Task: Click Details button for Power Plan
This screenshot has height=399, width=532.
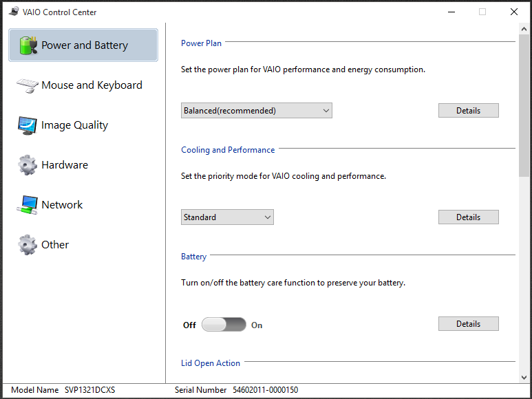Action: pyautogui.click(x=469, y=111)
